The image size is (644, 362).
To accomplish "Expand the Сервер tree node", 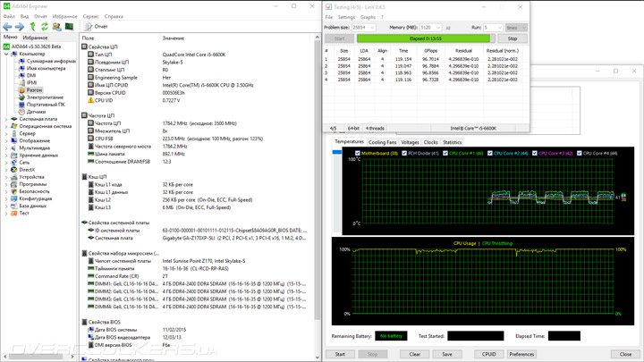I will [6, 133].
